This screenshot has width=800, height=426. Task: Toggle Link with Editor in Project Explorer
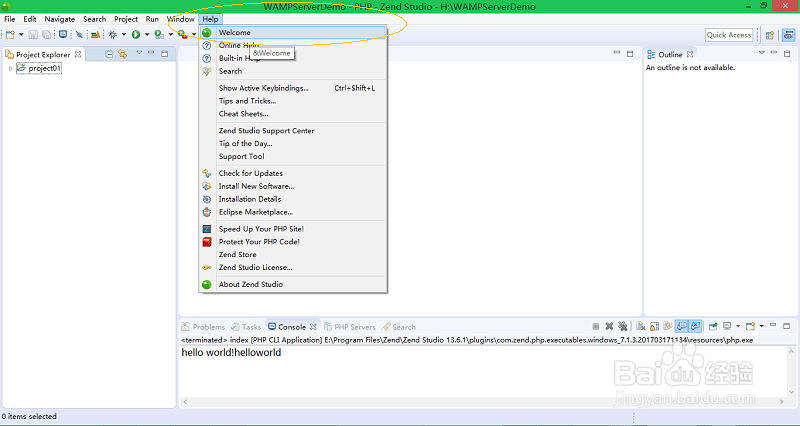tap(122, 54)
